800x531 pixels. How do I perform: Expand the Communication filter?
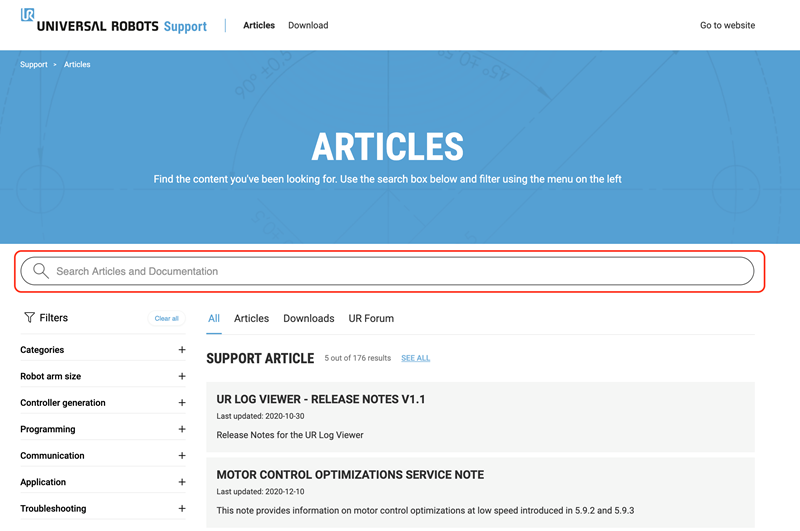182,456
